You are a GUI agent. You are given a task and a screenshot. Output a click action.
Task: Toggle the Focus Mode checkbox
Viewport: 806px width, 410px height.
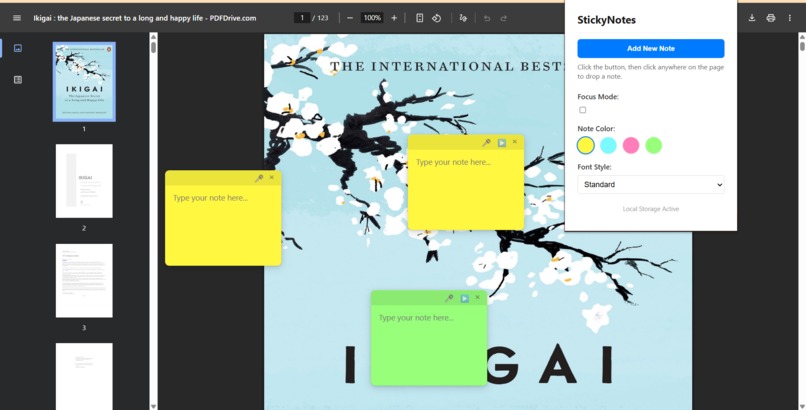(x=582, y=110)
